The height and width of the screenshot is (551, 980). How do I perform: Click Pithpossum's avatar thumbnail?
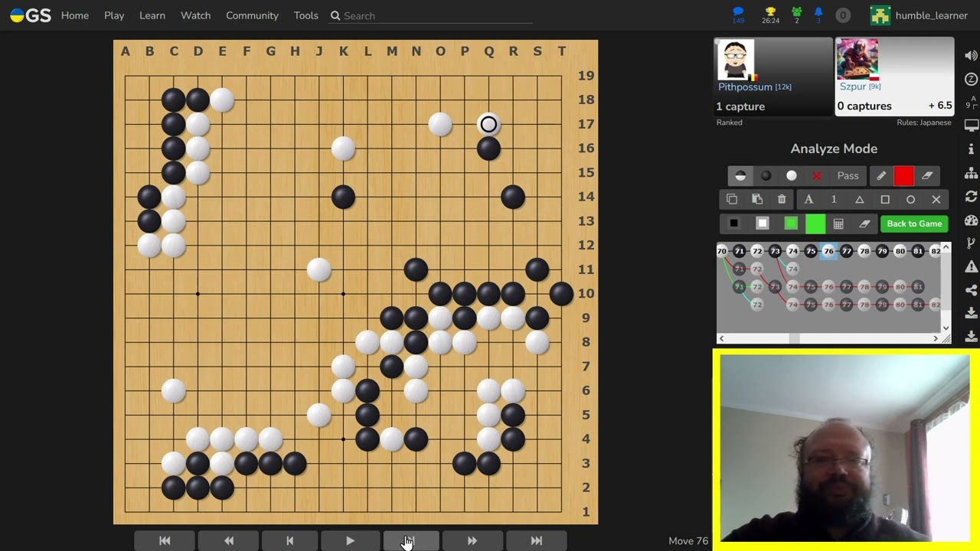coord(736,60)
